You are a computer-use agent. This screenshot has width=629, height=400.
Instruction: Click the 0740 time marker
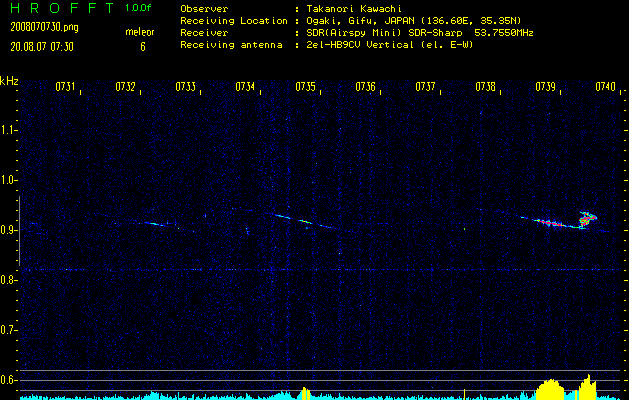coord(605,87)
